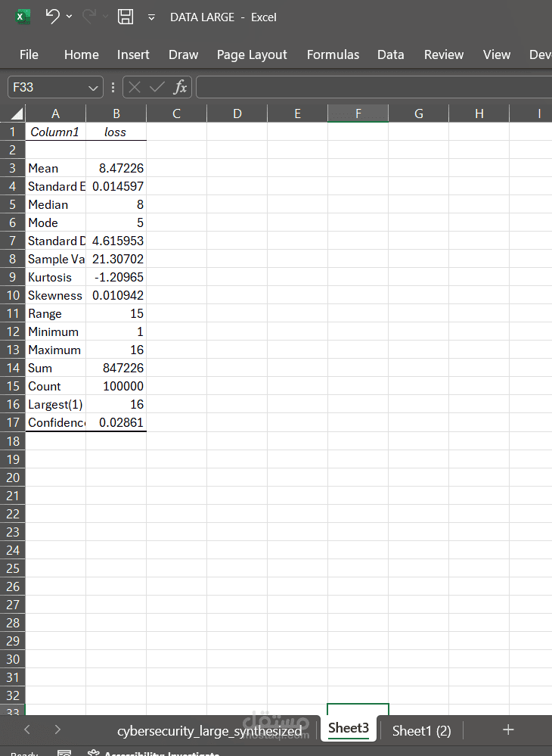Click the previous sheet navigation arrow
This screenshot has width=552, height=756.
pos(27,730)
